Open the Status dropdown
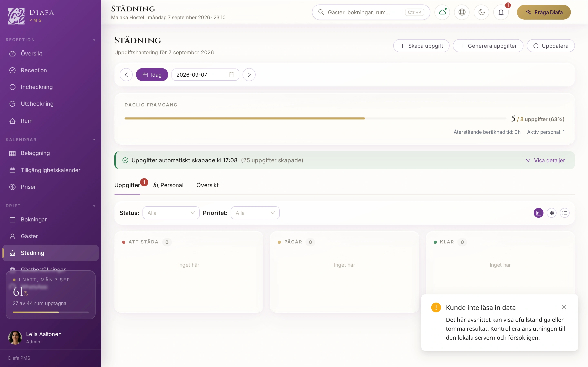 tap(171, 213)
